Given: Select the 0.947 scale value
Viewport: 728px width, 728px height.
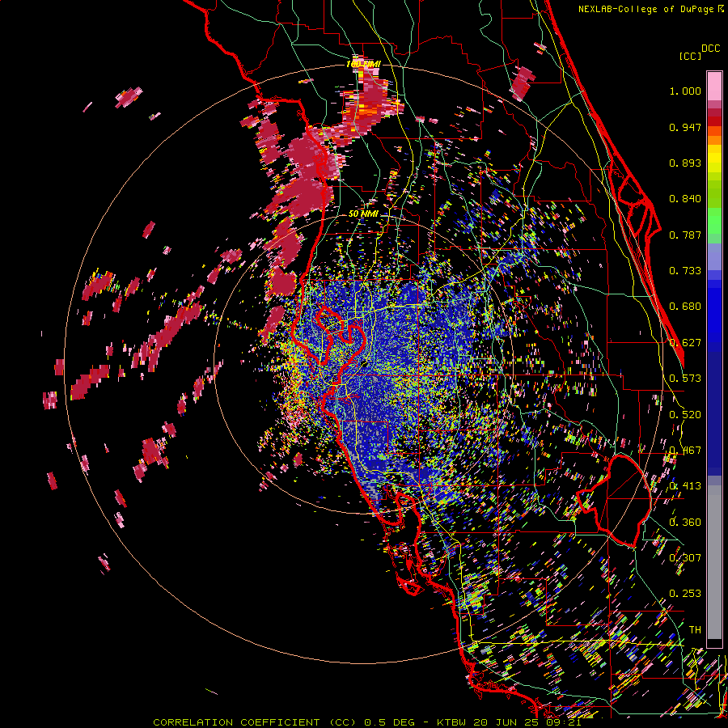Looking at the screenshot, I should point(685,127).
